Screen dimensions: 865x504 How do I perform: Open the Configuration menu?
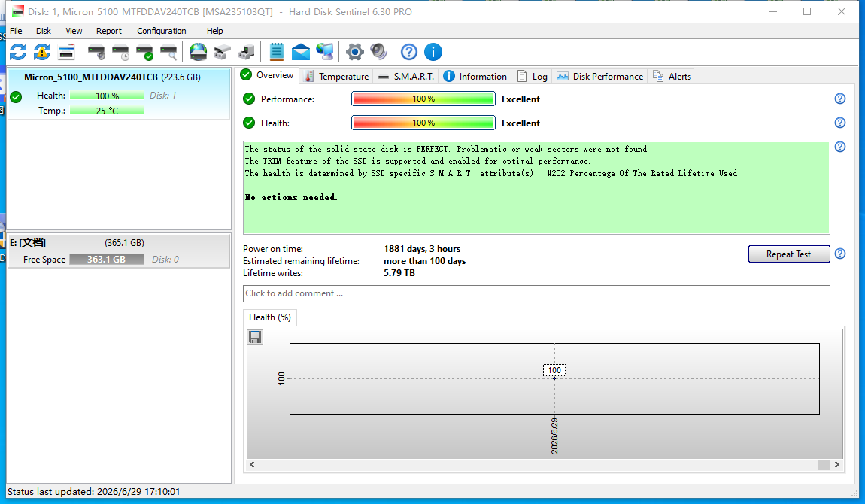tap(162, 31)
